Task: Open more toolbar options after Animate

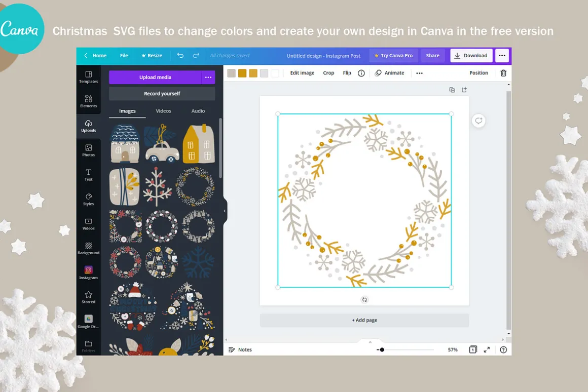Action: [x=419, y=73]
